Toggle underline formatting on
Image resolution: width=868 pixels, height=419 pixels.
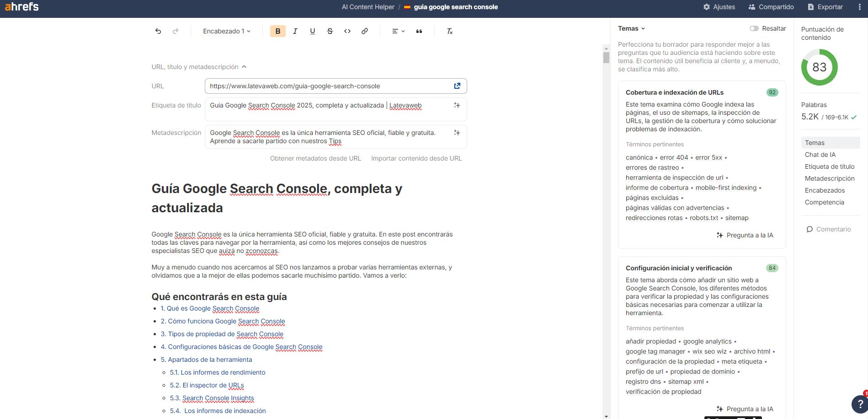pos(312,31)
